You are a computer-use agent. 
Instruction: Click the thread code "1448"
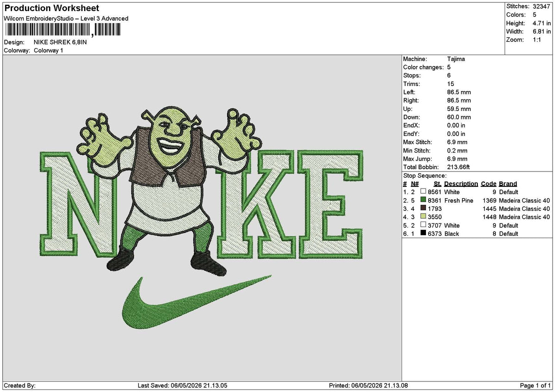click(x=489, y=217)
